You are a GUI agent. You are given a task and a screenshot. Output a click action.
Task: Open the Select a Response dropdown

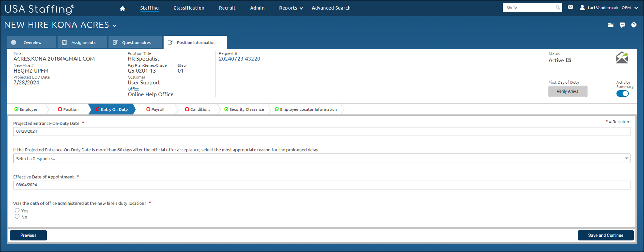pos(321,158)
